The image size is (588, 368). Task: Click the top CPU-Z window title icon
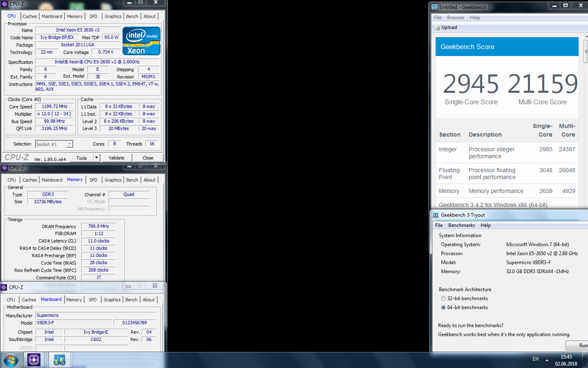[x=5, y=4]
